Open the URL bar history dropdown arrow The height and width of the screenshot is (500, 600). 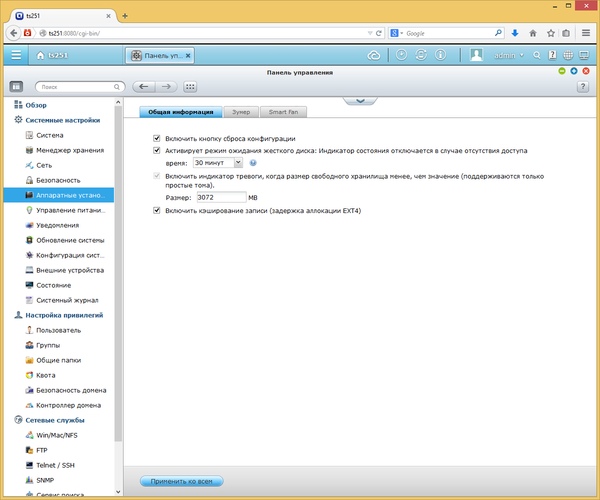(370, 33)
